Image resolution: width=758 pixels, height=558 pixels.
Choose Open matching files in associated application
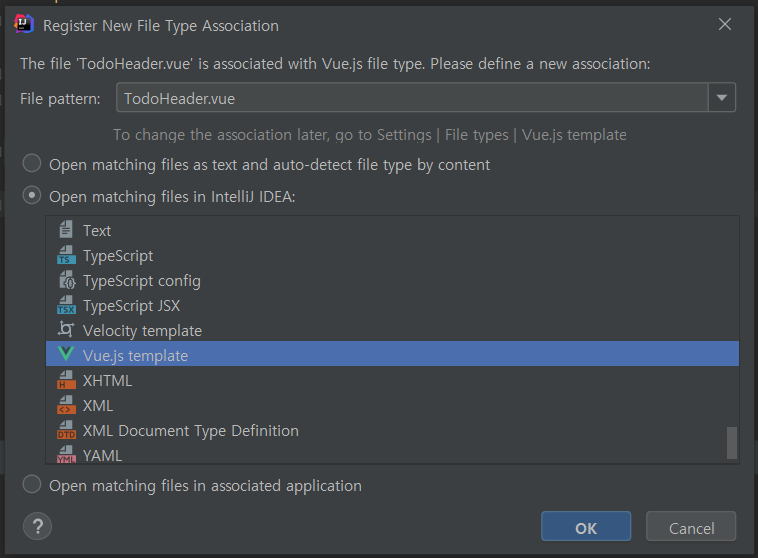[32, 485]
